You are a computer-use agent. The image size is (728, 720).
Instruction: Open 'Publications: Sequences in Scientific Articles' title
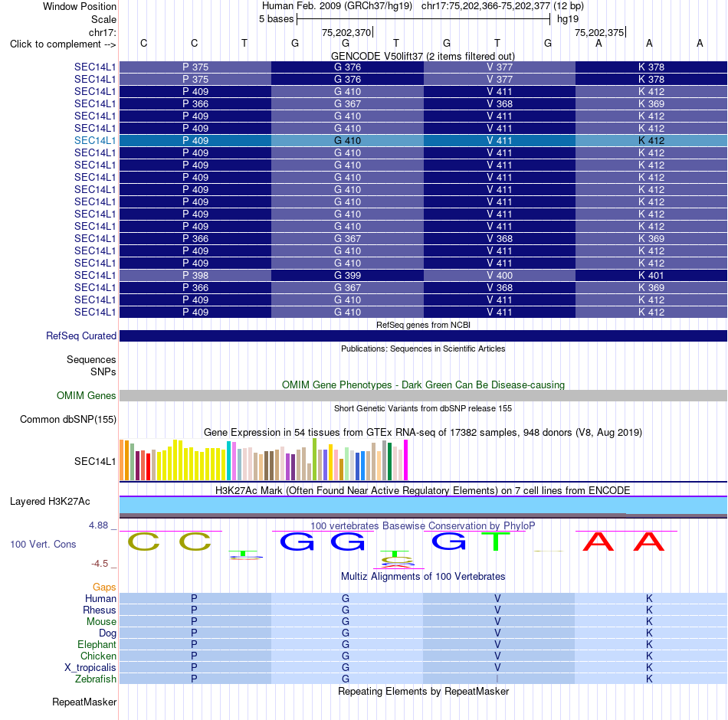point(423,349)
